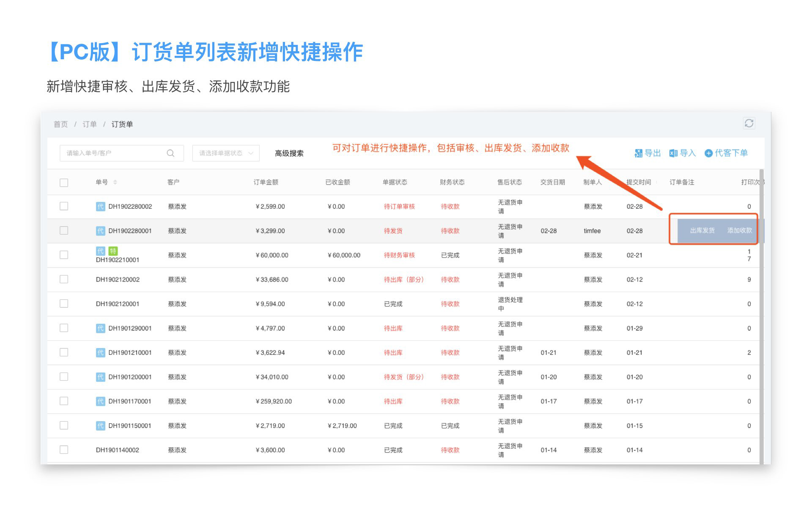
Task: Click the search magnifier icon
Action: coord(170,153)
